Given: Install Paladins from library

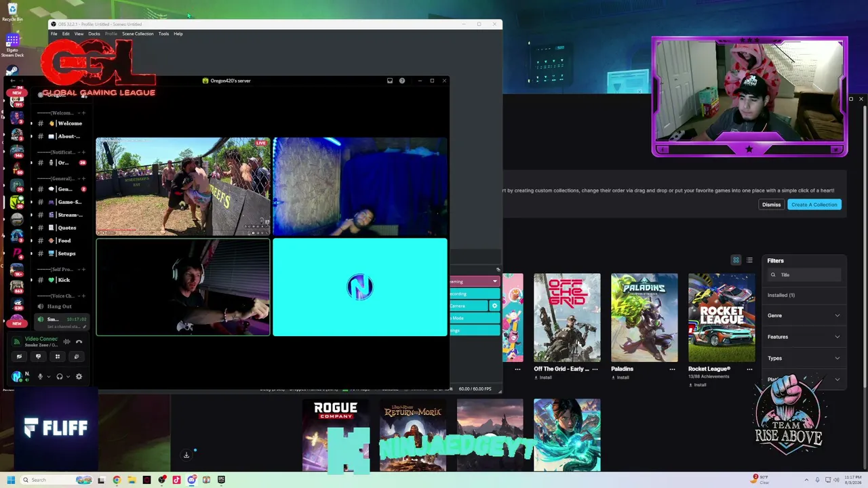Looking at the screenshot, I should click(620, 378).
